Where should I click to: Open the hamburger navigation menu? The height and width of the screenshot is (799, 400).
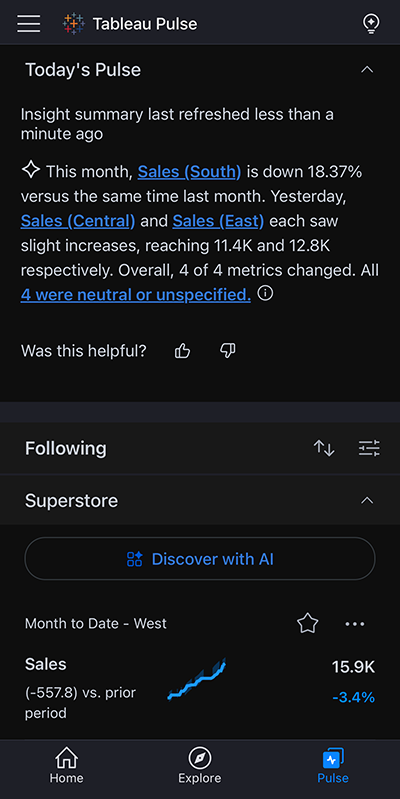pos(29,23)
